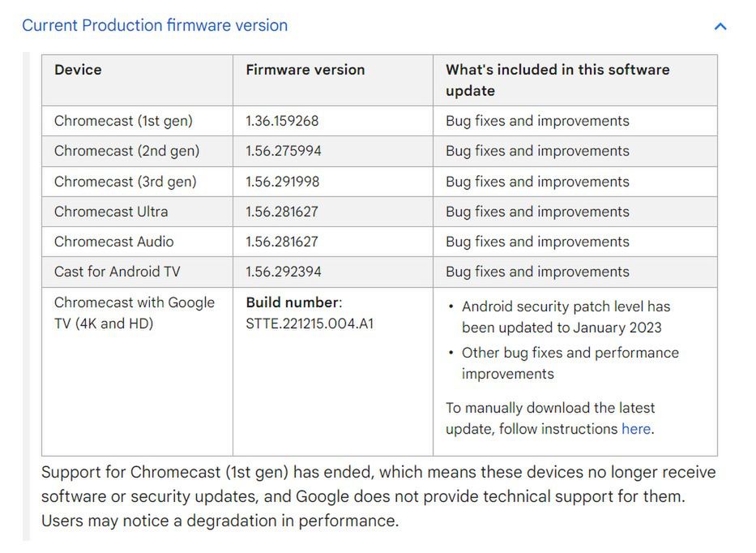The height and width of the screenshot is (553, 756).
Task: Click Bug fixes and improvements for Chromecast Ultra
Action: [x=538, y=211]
